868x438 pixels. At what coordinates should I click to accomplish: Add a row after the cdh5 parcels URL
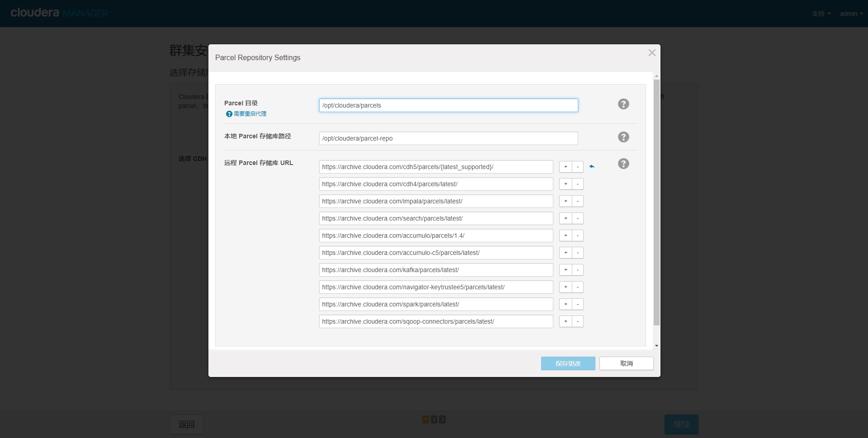(x=566, y=167)
